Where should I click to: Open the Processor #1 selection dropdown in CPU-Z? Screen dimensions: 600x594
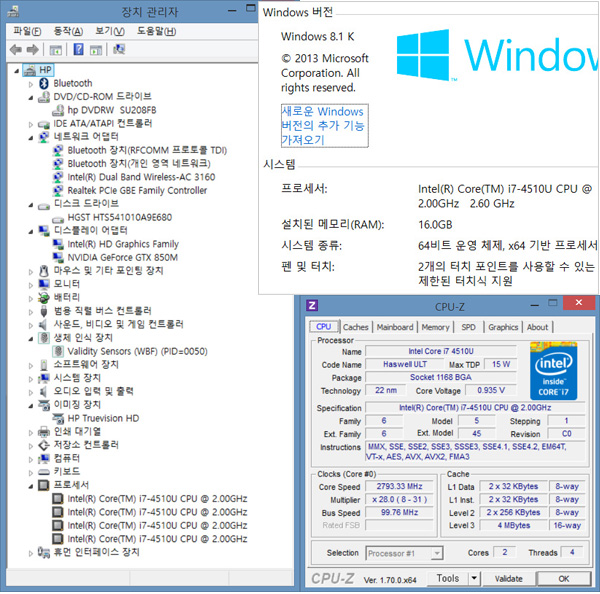point(437,553)
